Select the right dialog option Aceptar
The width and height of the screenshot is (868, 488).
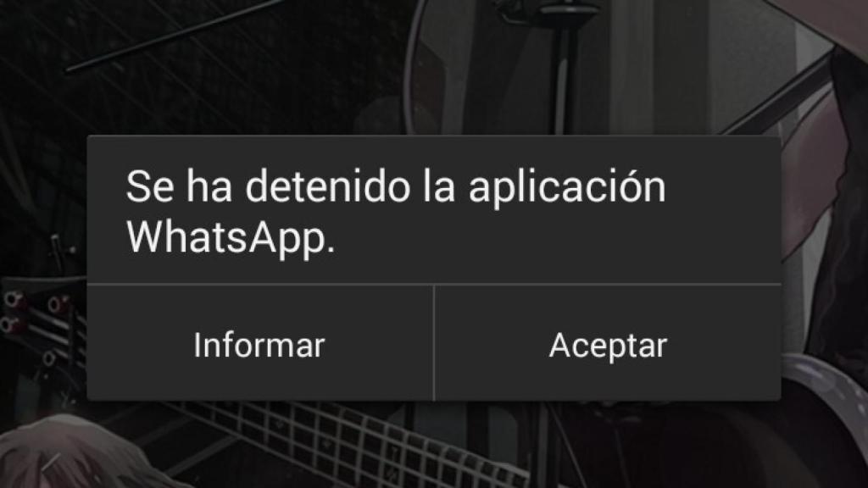[x=608, y=344]
